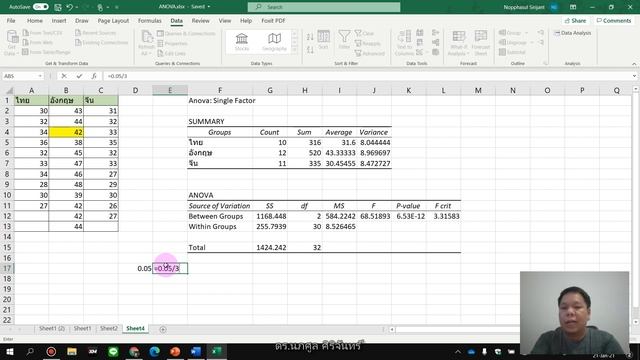Expand the Data Types gallery

coord(295,49)
